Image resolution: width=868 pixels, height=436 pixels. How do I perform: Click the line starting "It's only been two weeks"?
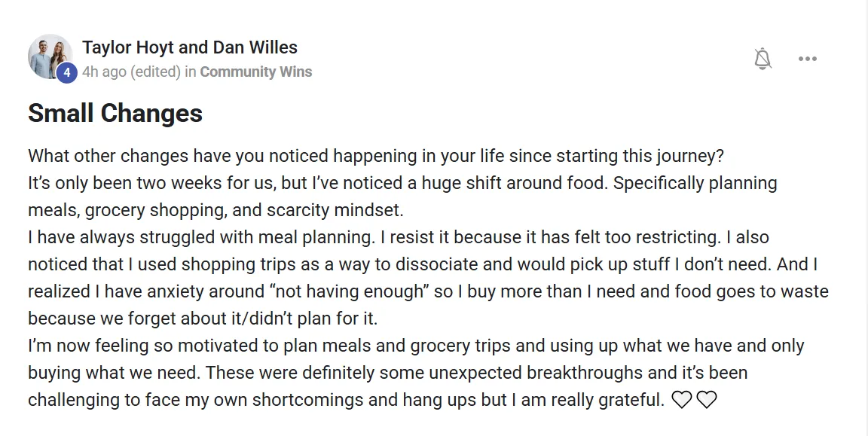[x=402, y=183]
